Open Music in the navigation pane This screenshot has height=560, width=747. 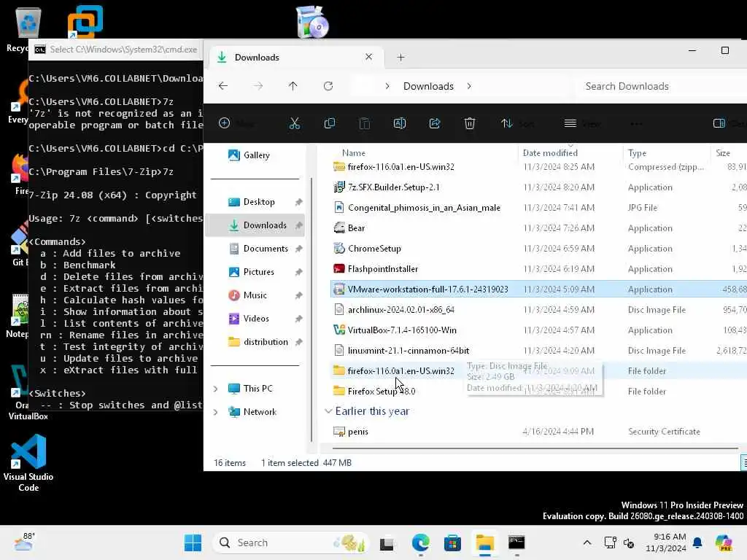255,295
